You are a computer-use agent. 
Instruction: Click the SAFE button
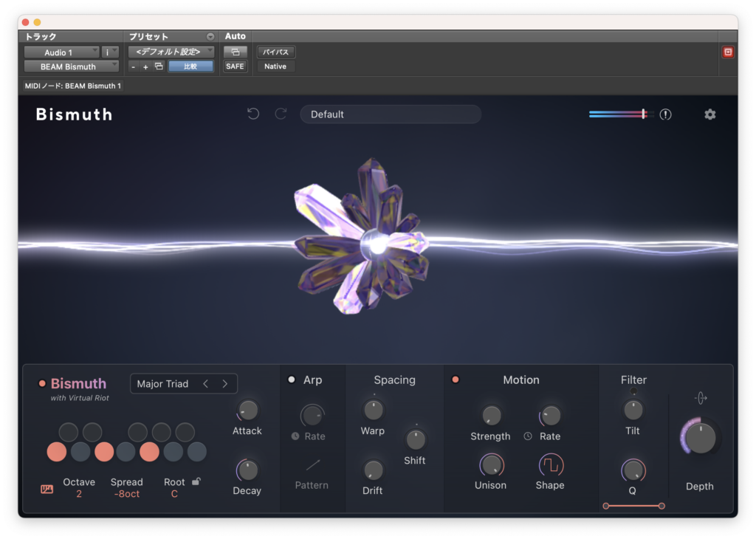click(x=236, y=66)
